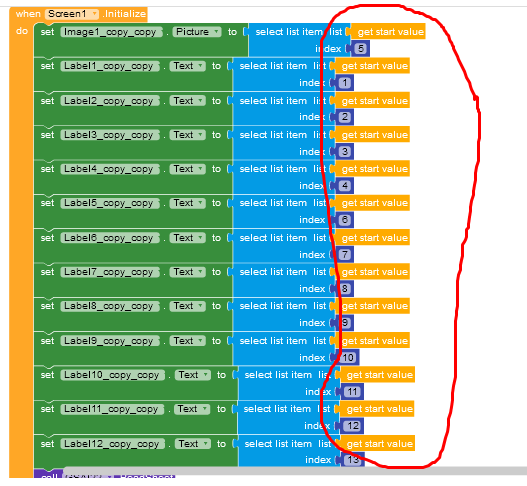Viewport: 527px width, 486px height.
Task: Open Text dropdown on Label12_copy_copy row
Action: point(193,444)
